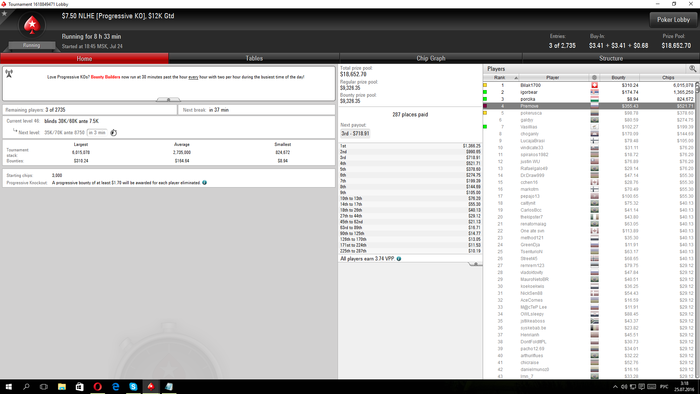Click the $310.24 bounty value
This screenshot has height=394, width=700.
[629, 85]
